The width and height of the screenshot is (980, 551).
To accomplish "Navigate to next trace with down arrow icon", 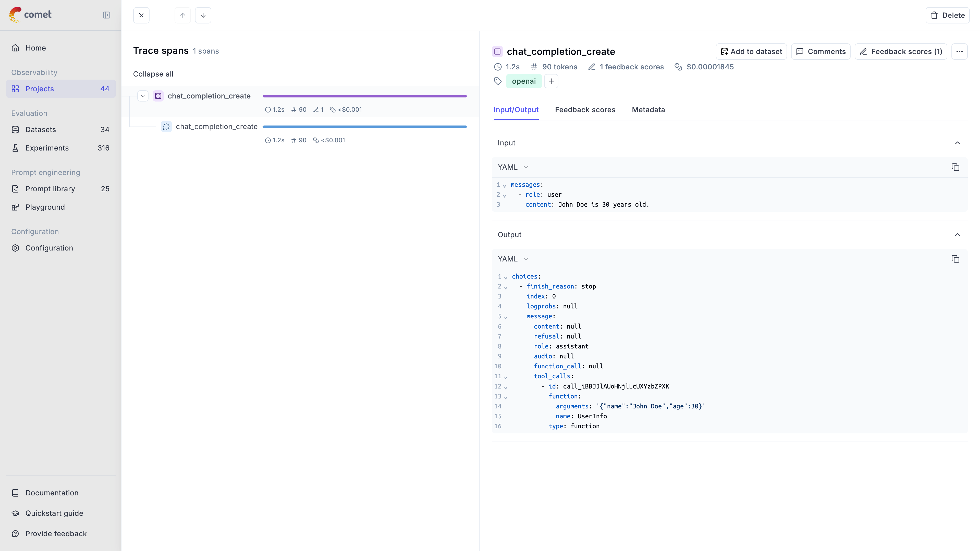I will 203,15.
